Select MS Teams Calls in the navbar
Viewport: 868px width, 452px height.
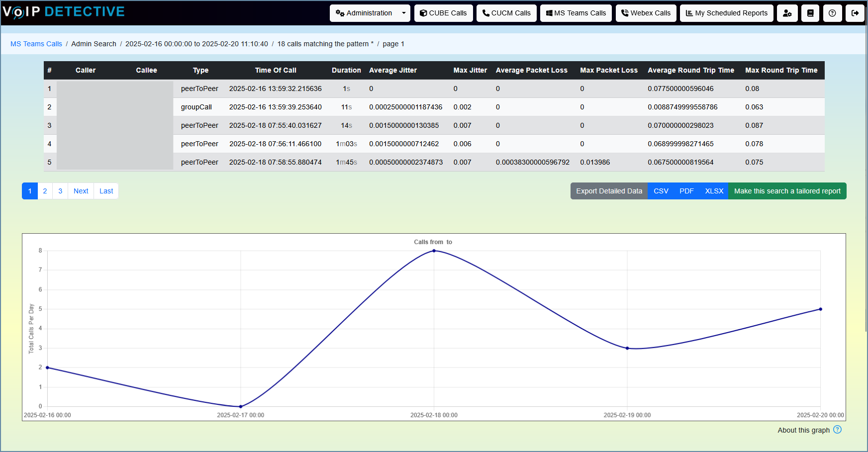click(x=576, y=13)
